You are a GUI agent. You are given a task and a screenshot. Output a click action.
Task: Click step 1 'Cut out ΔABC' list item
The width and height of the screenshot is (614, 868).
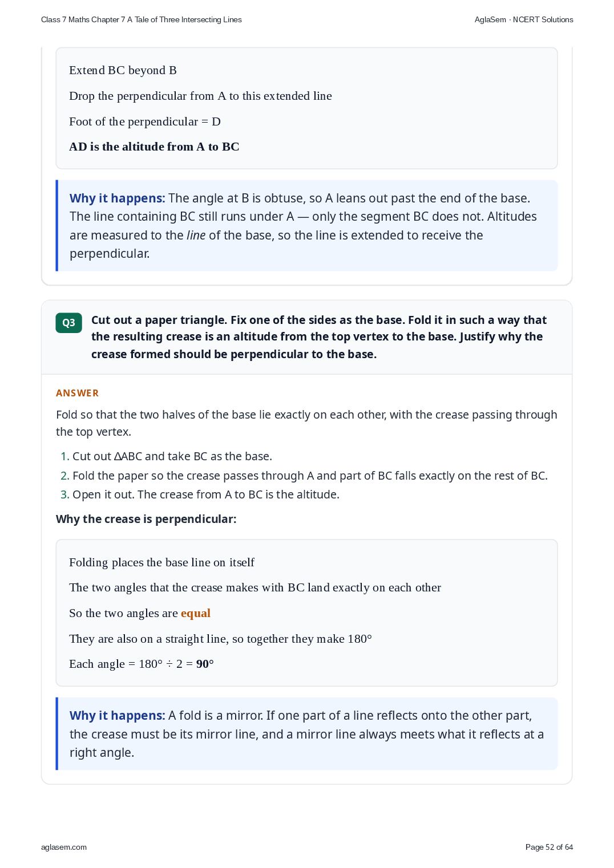click(x=167, y=456)
